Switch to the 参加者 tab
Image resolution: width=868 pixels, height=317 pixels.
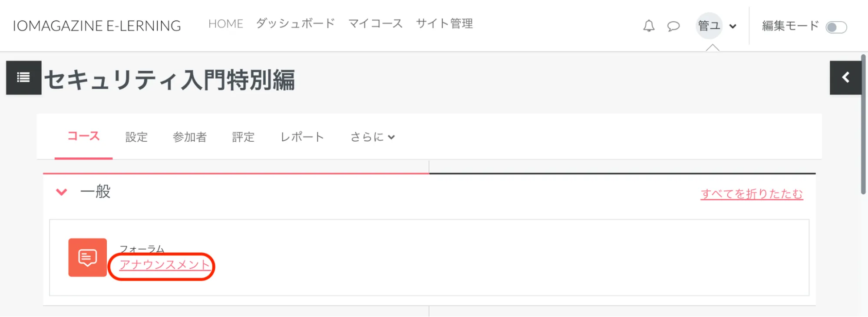click(x=190, y=137)
